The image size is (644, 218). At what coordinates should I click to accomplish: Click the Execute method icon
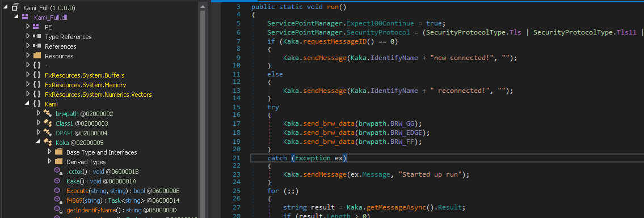pyautogui.click(x=57, y=191)
